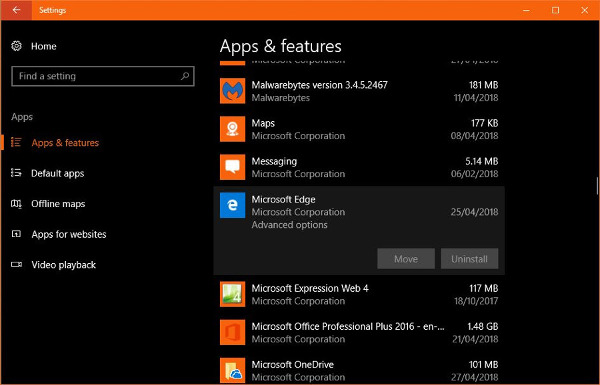Click the Maps app icon
Viewport: 600px width, 385px height.
pos(232,129)
